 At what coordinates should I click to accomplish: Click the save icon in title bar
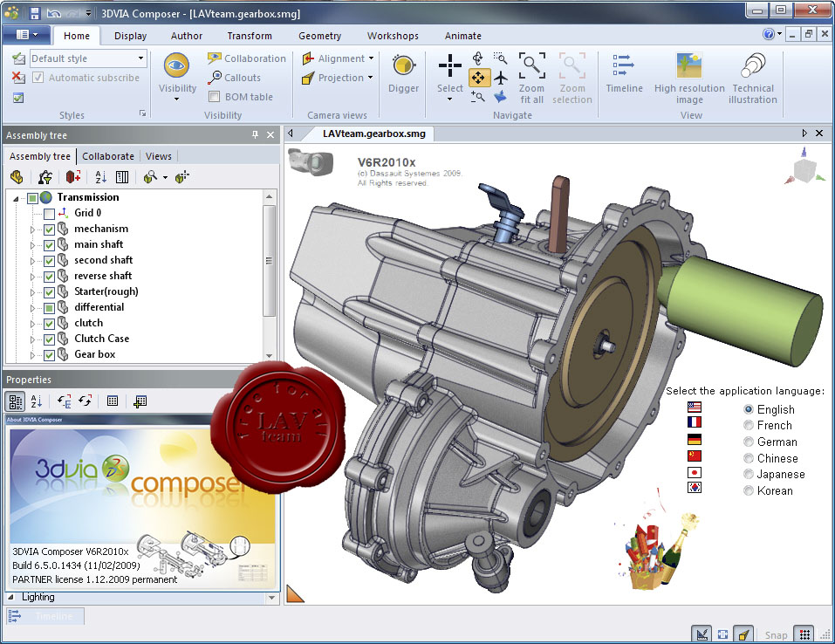tap(35, 13)
